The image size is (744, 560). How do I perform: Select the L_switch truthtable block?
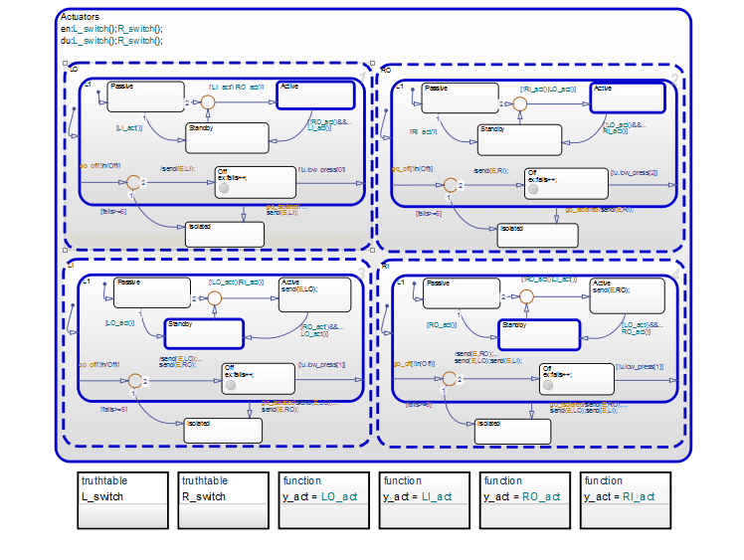tap(123, 500)
